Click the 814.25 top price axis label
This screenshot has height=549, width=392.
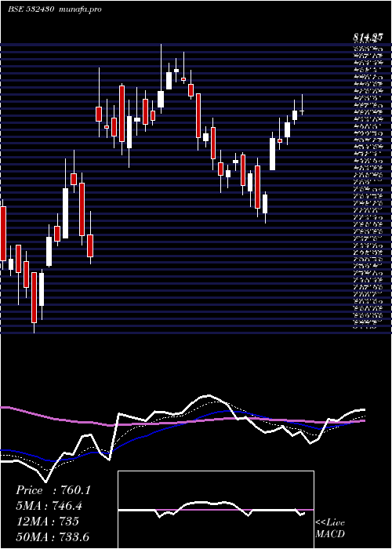[x=368, y=37]
